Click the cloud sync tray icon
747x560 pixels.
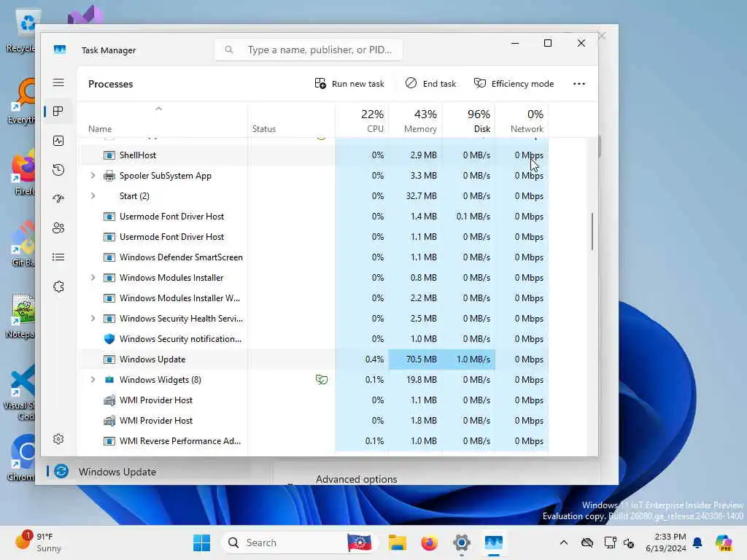click(587, 542)
